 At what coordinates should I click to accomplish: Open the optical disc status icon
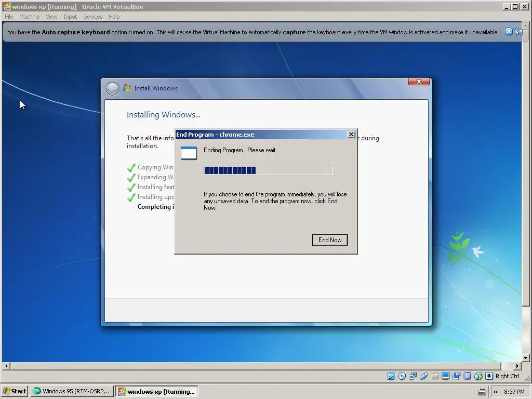[x=402, y=376]
